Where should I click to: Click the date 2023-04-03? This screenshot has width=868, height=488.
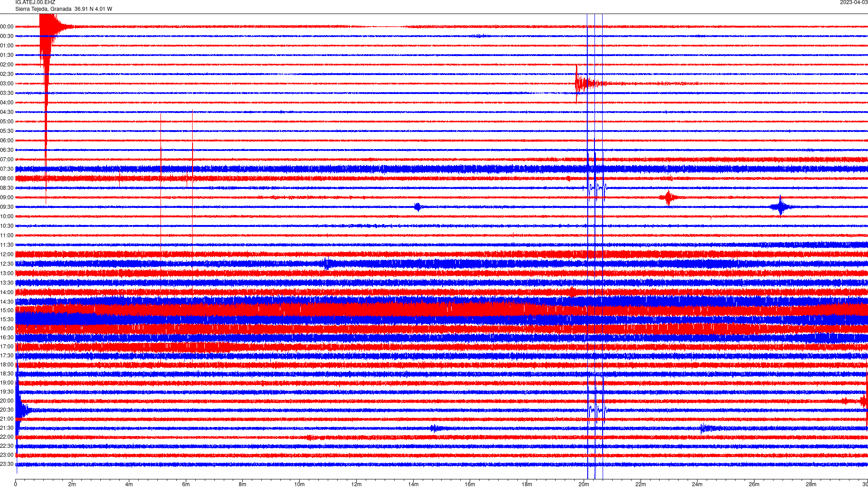[854, 3]
